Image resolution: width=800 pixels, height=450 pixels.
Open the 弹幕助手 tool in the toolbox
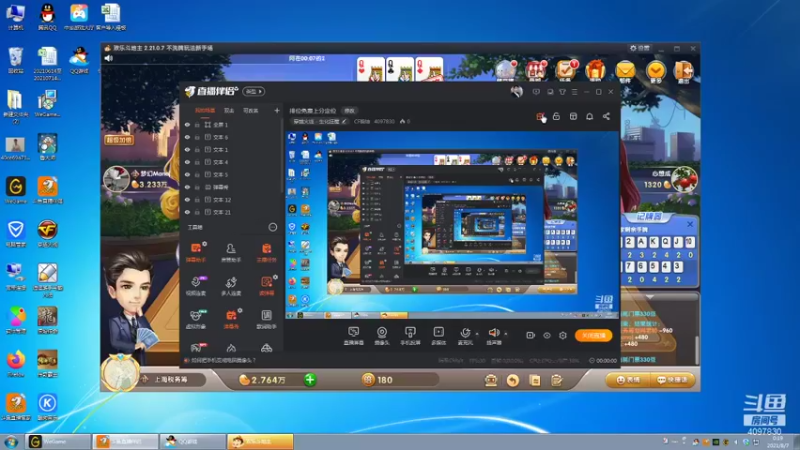[196, 252]
